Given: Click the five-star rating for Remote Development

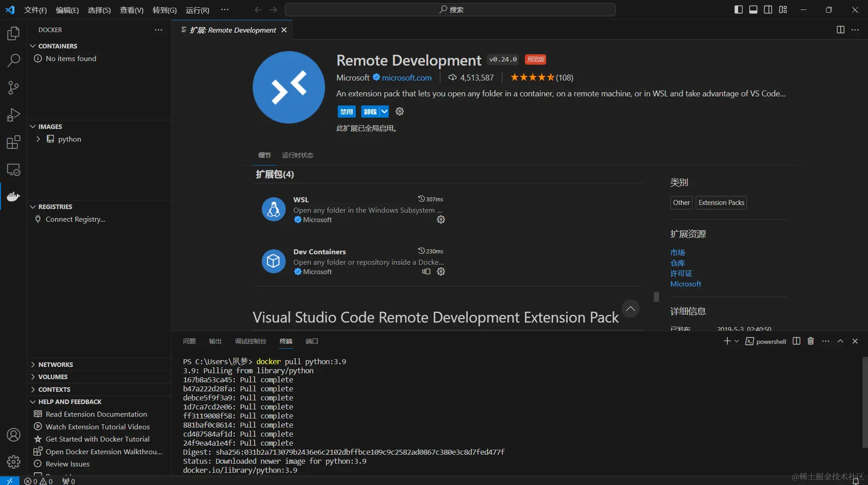Looking at the screenshot, I should pyautogui.click(x=532, y=77).
